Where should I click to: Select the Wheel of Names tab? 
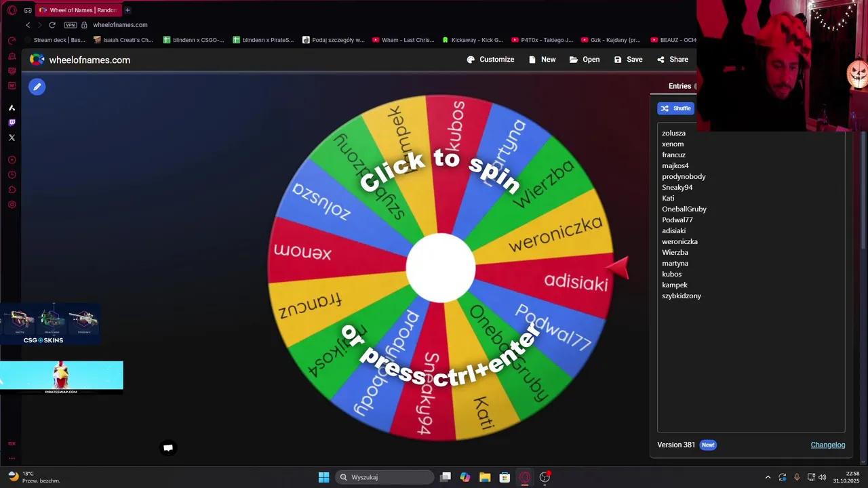tap(78, 10)
